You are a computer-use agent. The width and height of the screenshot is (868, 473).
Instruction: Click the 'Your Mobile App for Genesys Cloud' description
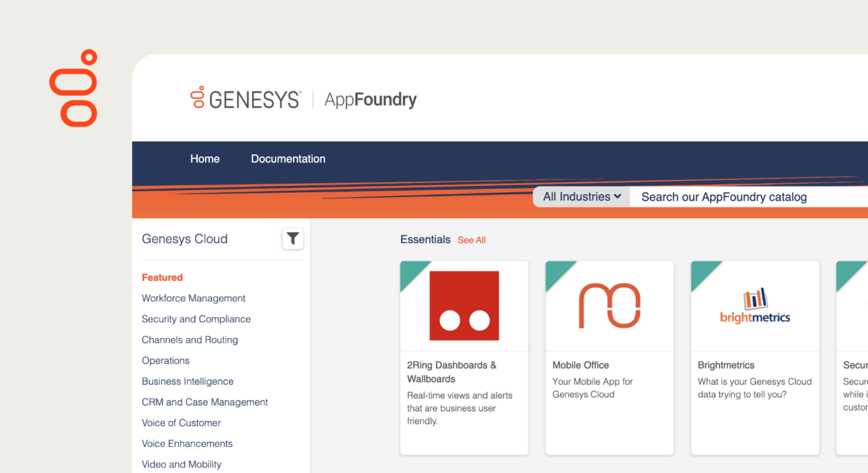592,388
